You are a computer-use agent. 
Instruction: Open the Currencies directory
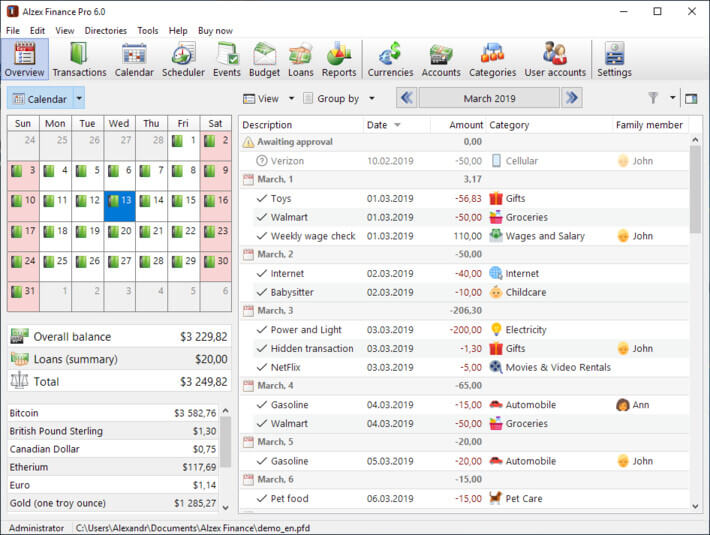tap(390, 60)
